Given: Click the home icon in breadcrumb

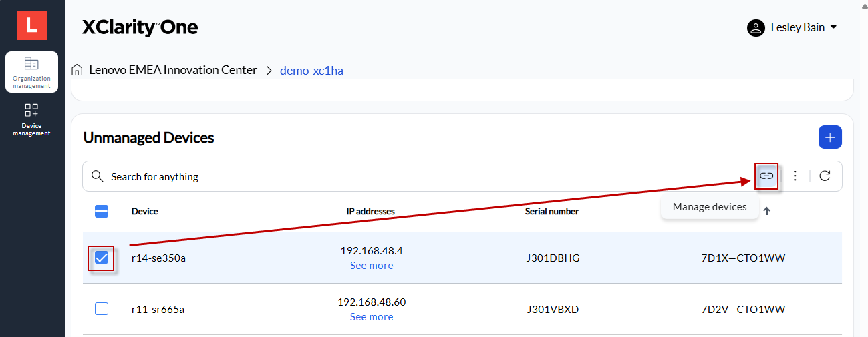Looking at the screenshot, I should click(78, 70).
